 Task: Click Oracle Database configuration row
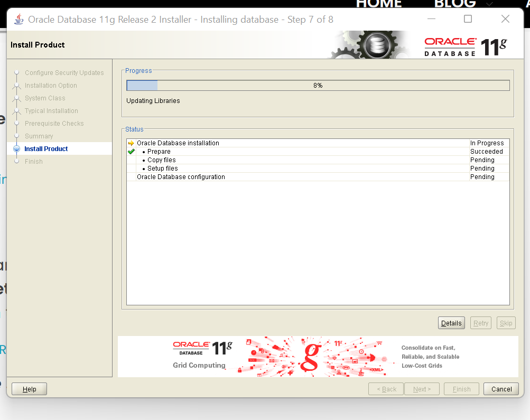pos(318,177)
